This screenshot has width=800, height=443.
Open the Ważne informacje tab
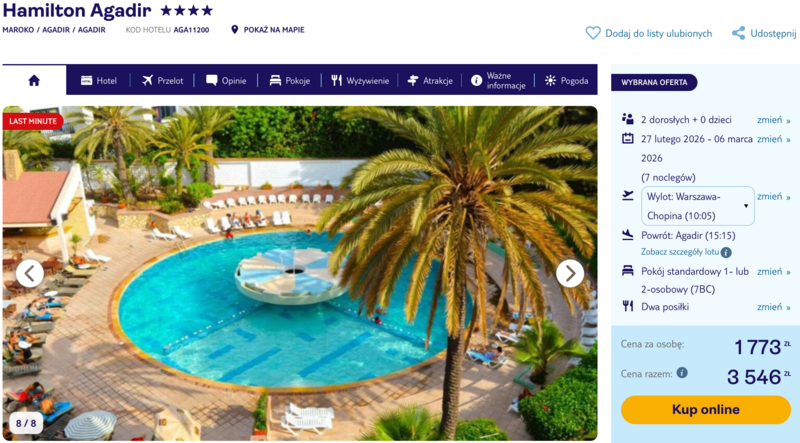click(498, 81)
